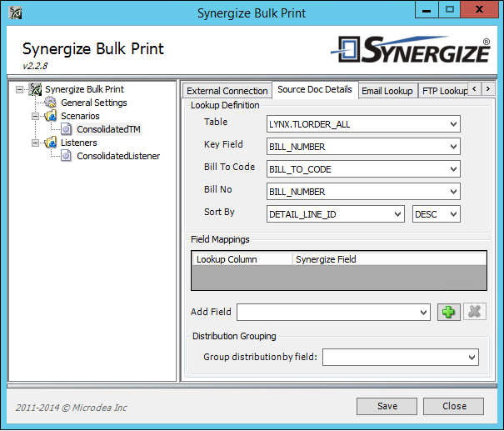Select the ConsolidatedTM scenario
Image resolution: width=504 pixels, height=431 pixels.
[x=108, y=129]
